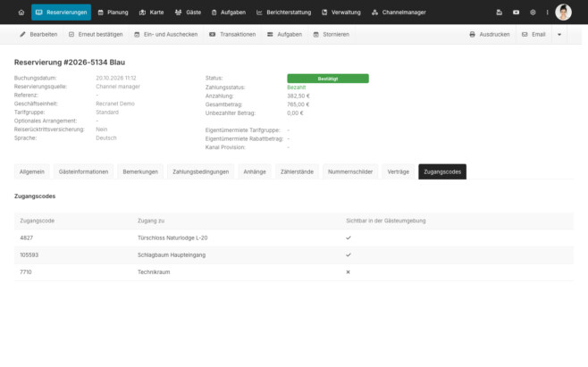
Task: Open the Karte menu
Action: [x=152, y=13]
